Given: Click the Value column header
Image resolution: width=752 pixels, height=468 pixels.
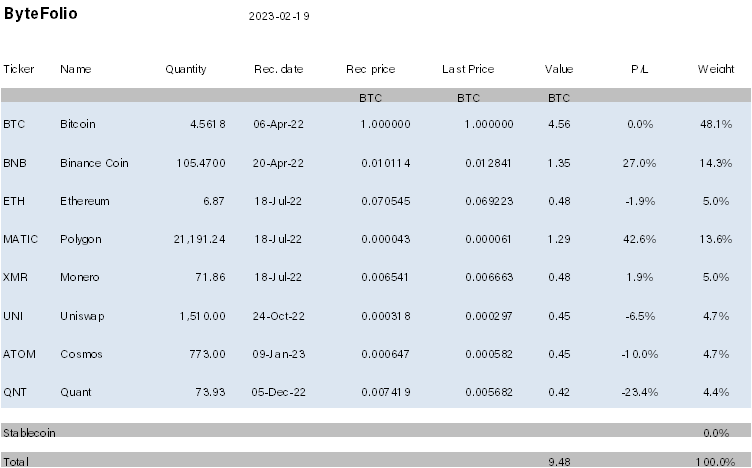Looking at the screenshot, I should point(559,69).
